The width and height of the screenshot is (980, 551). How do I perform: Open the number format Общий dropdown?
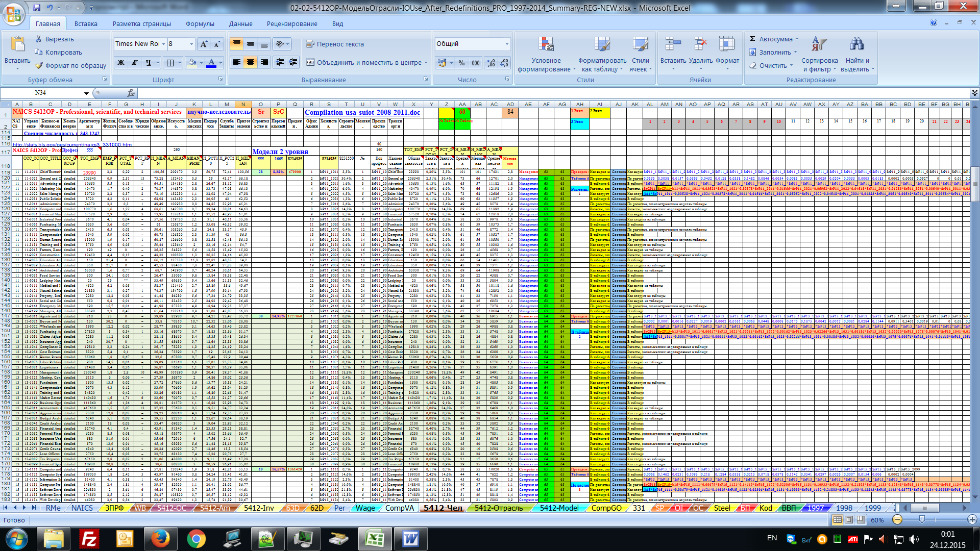507,44
